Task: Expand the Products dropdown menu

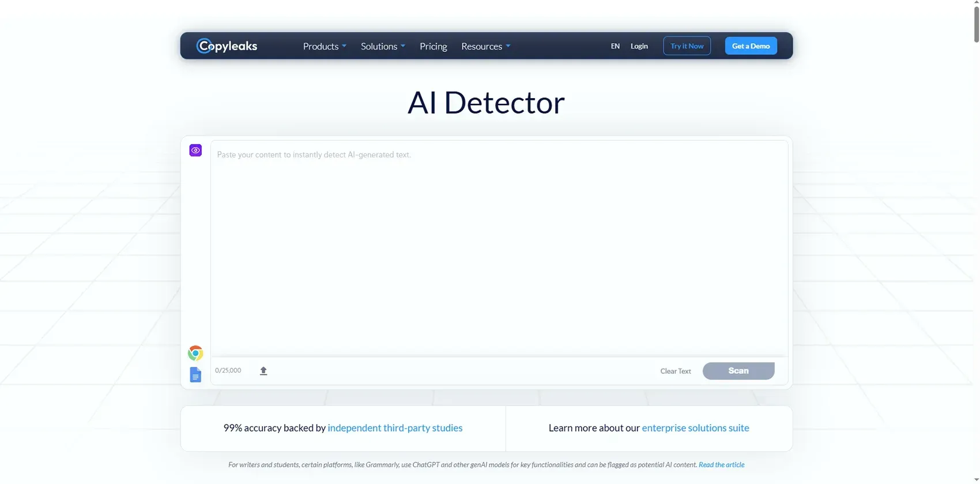Action: (324, 46)
